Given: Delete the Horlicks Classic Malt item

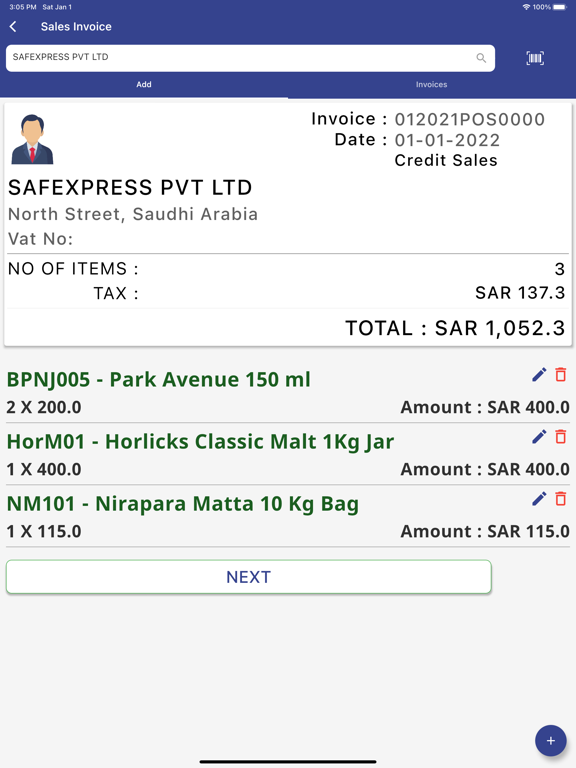Looking at the screenshot, I should point(561,436).
